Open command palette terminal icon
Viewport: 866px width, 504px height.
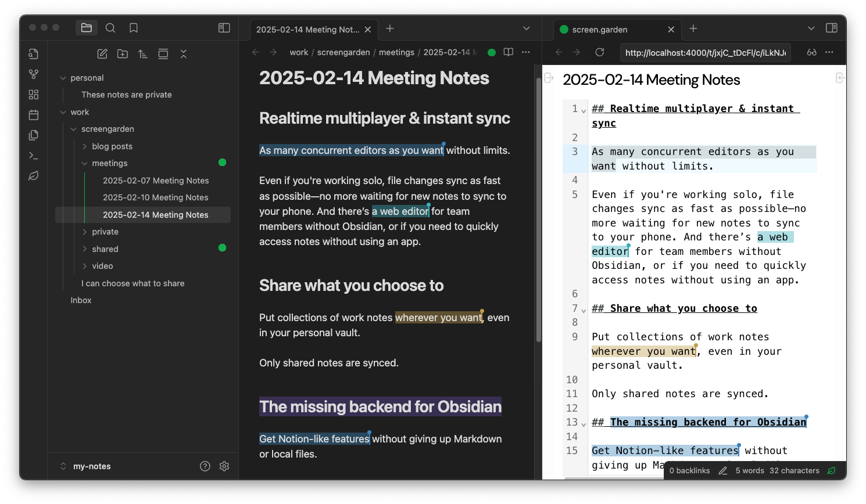point(34,156)
